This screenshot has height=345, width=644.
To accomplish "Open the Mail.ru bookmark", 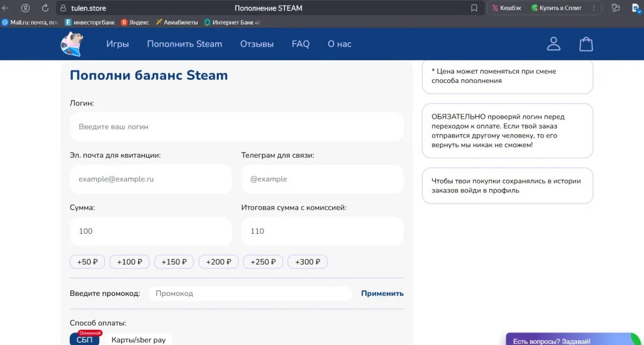I will pos(30,22).
